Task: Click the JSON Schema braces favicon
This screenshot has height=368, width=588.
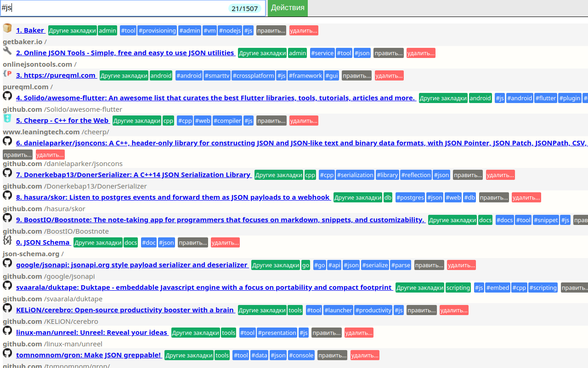Action: point(7,240)
